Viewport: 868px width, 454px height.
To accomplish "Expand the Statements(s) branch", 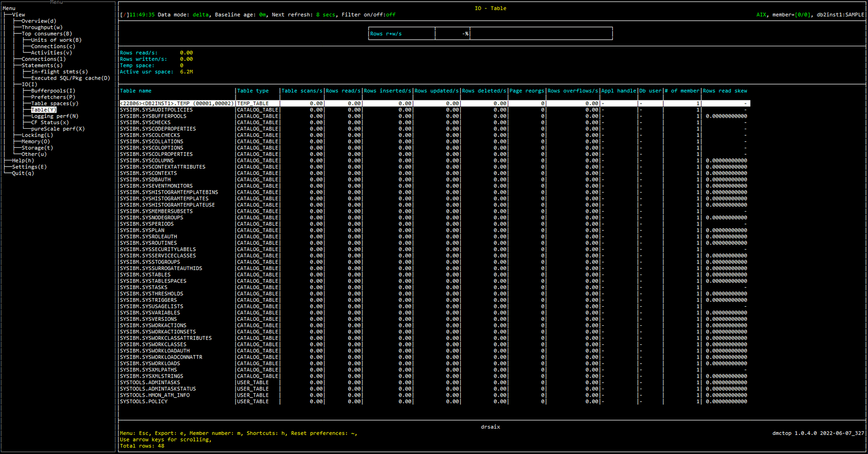I will [42, 65].
